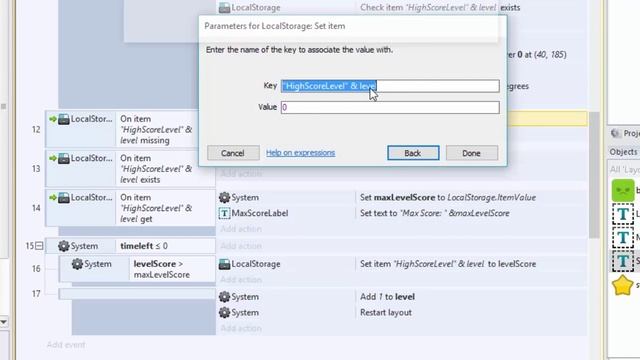Select the first text object in Objects panel
The width and height of the screenshot is (640, 360).
click(x=623, y=214)
